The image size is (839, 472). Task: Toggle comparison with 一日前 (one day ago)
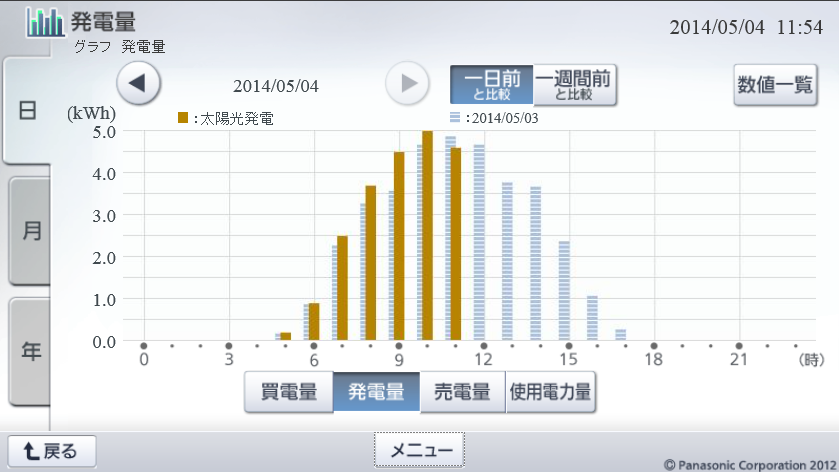491,85
